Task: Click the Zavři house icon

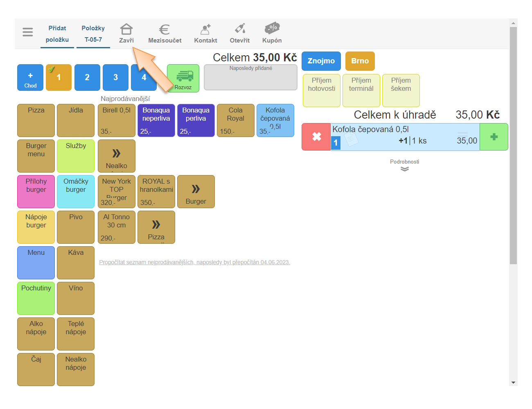Action: pyautogui.click(x=126, y=30)
